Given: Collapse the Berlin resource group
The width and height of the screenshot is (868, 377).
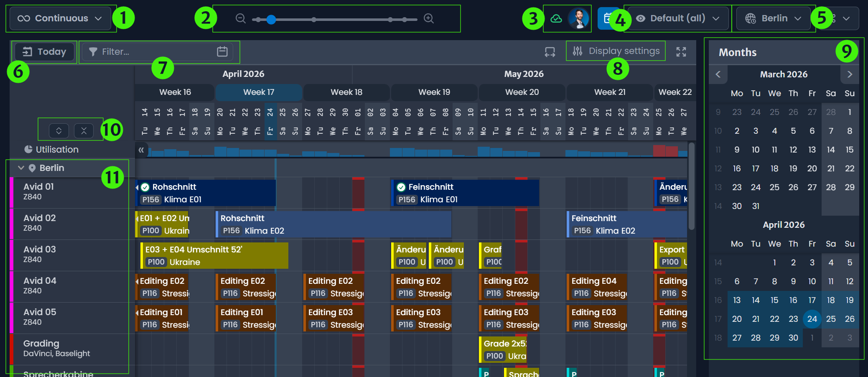Looking at the screenshot, I should [x=21, y=168].
